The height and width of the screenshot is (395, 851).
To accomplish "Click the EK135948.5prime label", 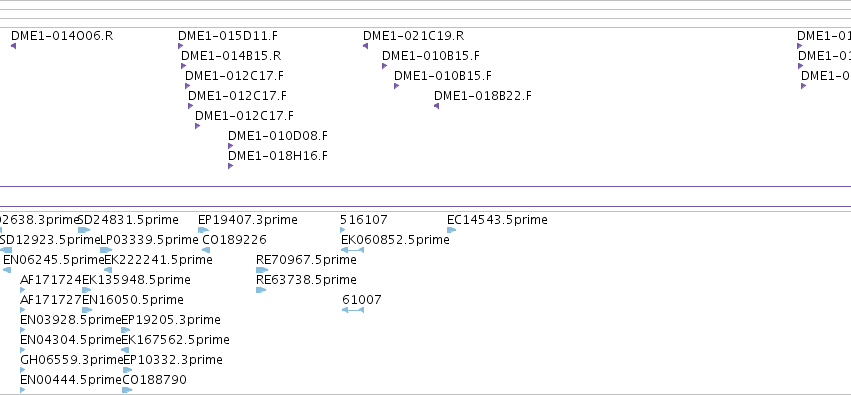I will (136, 280).
